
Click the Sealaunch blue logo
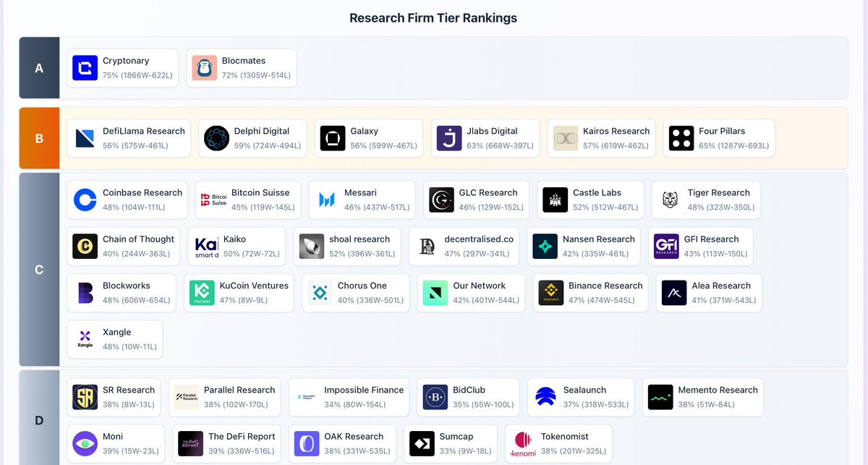coord(545,397)
